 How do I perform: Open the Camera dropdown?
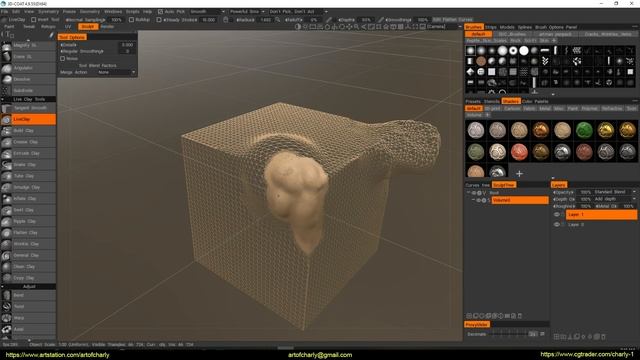point(444,27)
